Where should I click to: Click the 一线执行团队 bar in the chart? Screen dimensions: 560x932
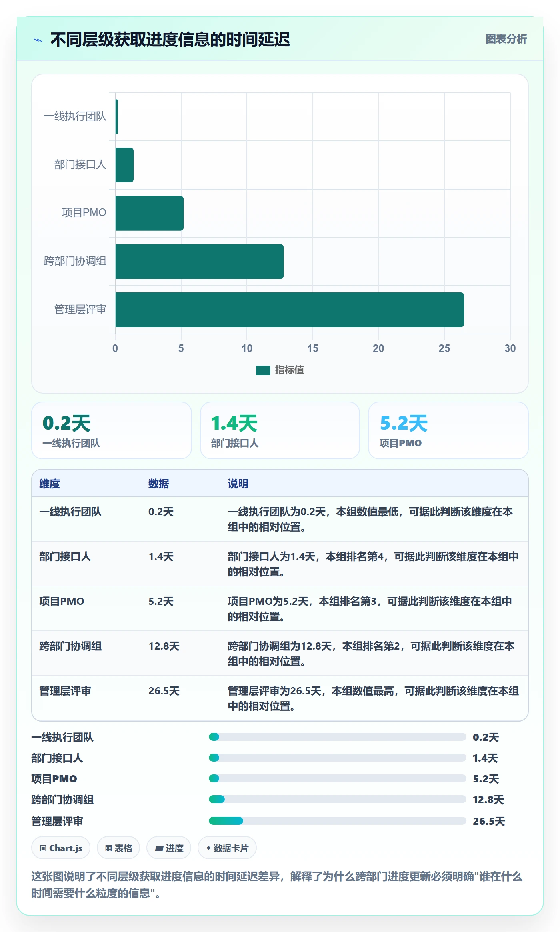point(116,117)
